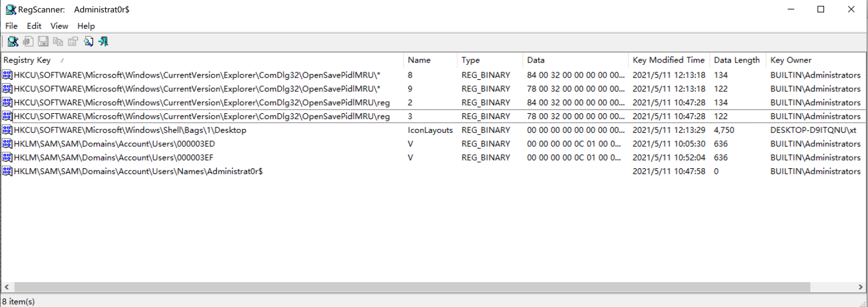Screen dimensions: 868x307
Task: Click data length 636 in 000003ED row
Action: click(x=720, y=144)
